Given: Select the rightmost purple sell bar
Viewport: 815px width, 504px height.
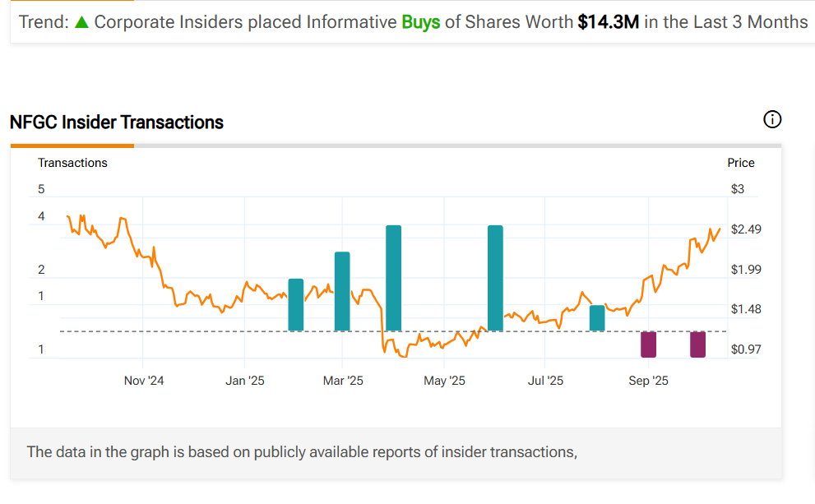Looking at the screenshot, I should coord(697,344).
